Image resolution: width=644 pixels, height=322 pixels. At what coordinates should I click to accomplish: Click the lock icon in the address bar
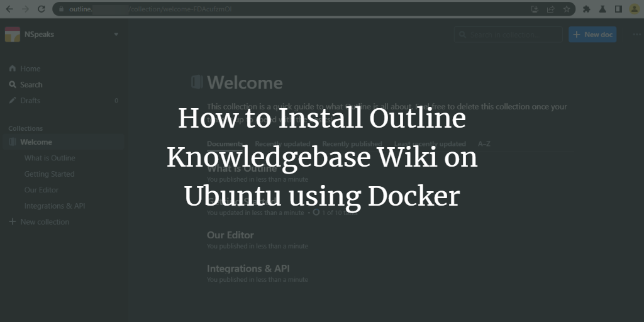pos(62,9)
